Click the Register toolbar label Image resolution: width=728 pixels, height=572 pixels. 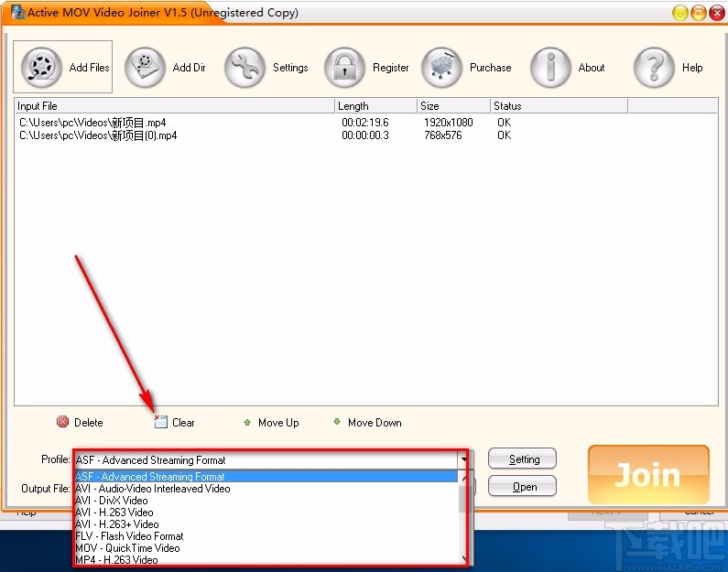(x=390, y=68)
